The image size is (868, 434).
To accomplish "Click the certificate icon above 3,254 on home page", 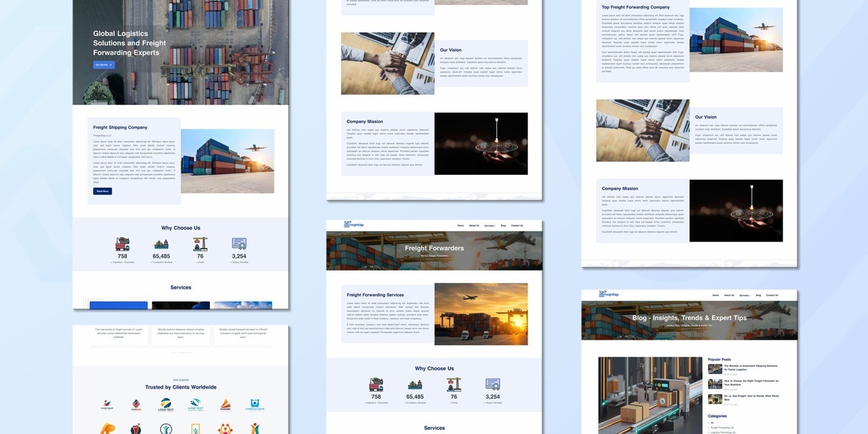I will pyautogui.click(x=239, y=244).
